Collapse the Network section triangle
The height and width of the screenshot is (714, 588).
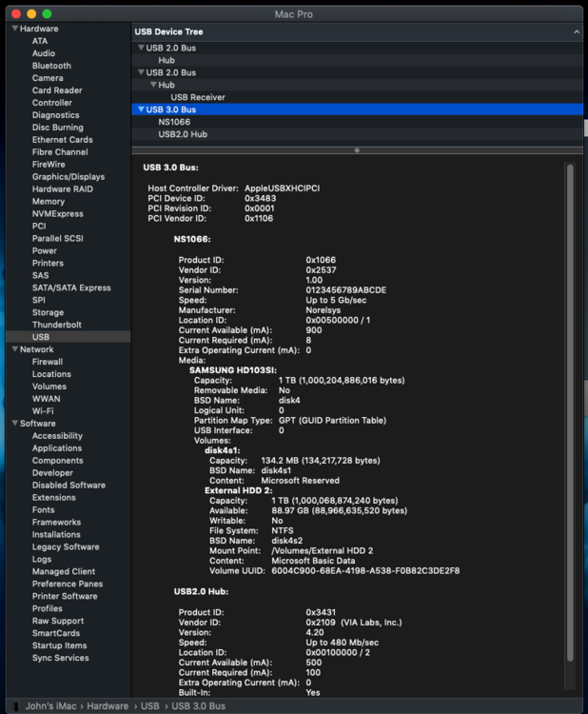coord(14,349)
